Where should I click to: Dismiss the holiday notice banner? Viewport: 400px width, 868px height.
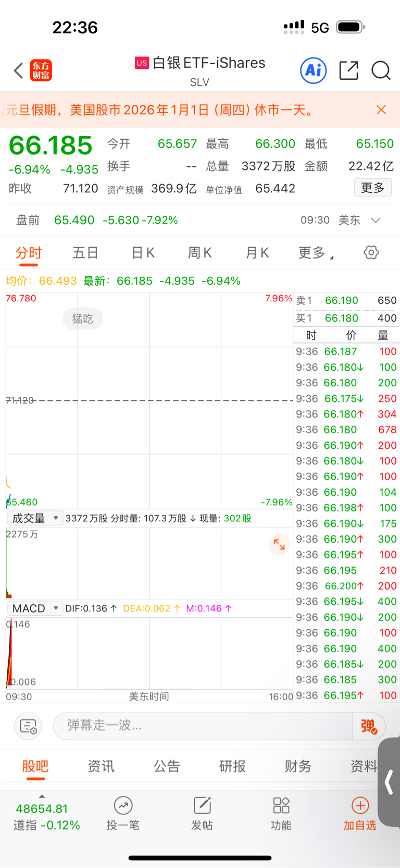(381, 109)
